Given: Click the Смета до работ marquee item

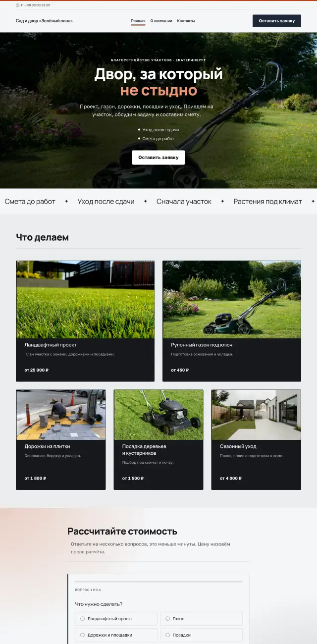Looking at the screenshot, I should (30, 202).
